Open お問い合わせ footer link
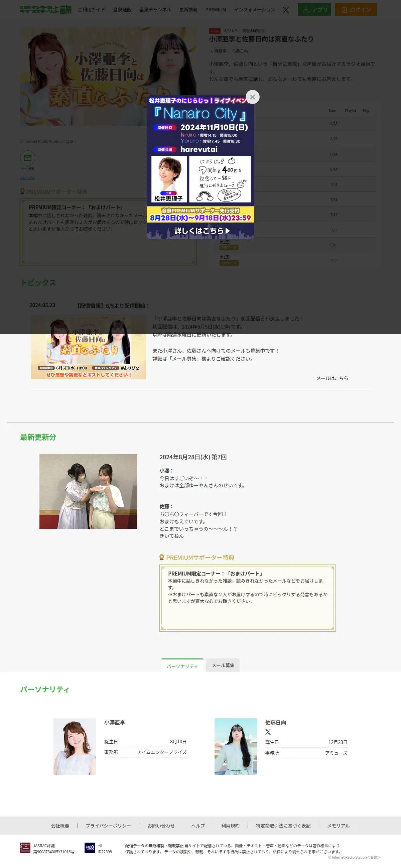 pyautogui.click(x=161, y=826)
